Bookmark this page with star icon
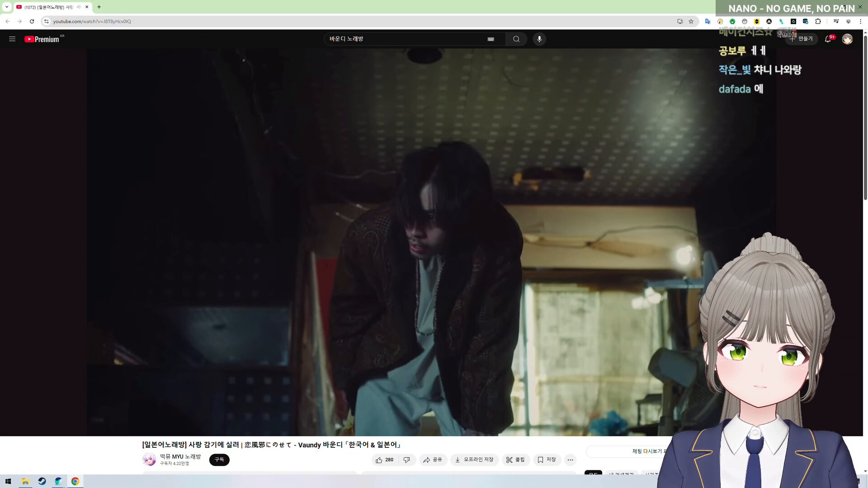 691,21
